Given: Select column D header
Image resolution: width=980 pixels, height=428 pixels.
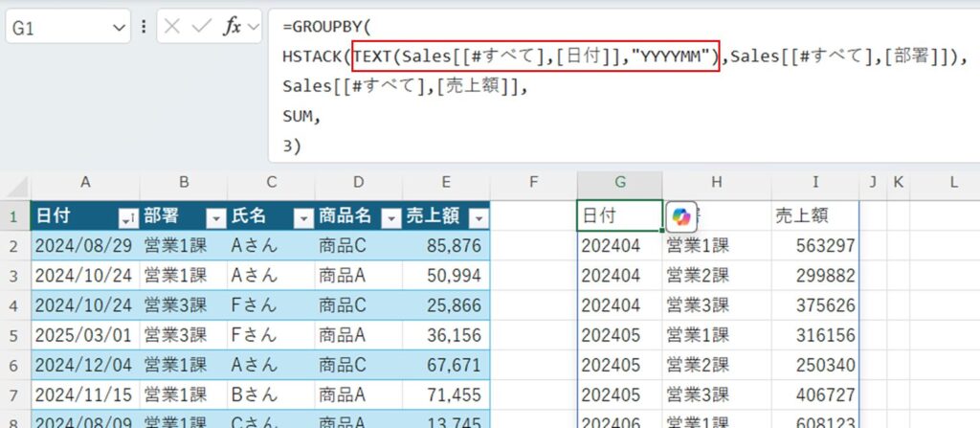Looking at the screenshot, I should pos(359,182).
